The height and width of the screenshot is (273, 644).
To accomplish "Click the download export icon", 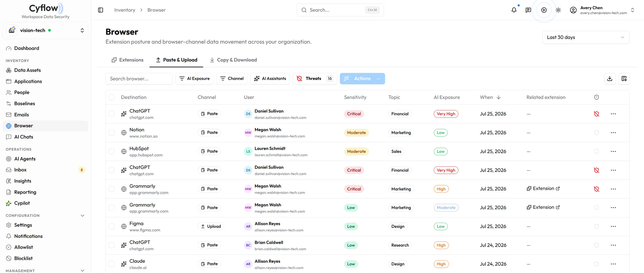I will point(610,79).
